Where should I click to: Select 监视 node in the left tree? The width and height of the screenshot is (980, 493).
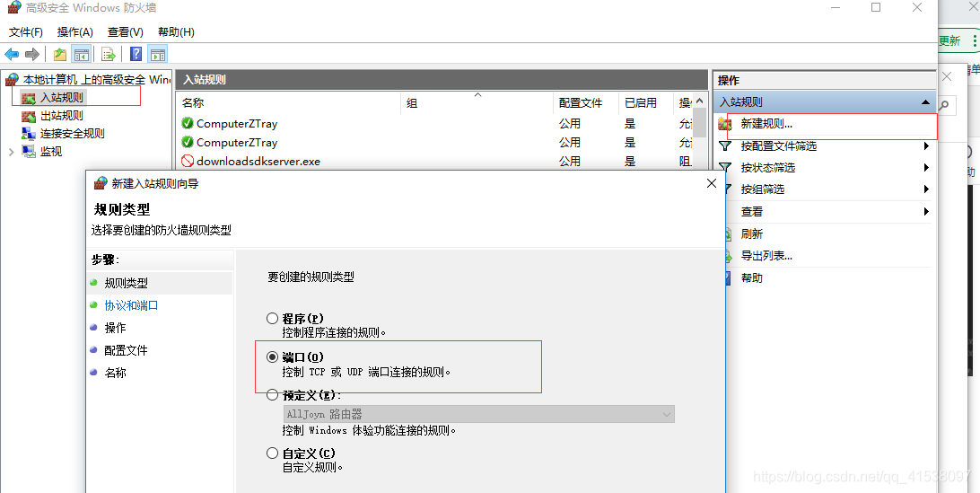[x=50, y=152]
